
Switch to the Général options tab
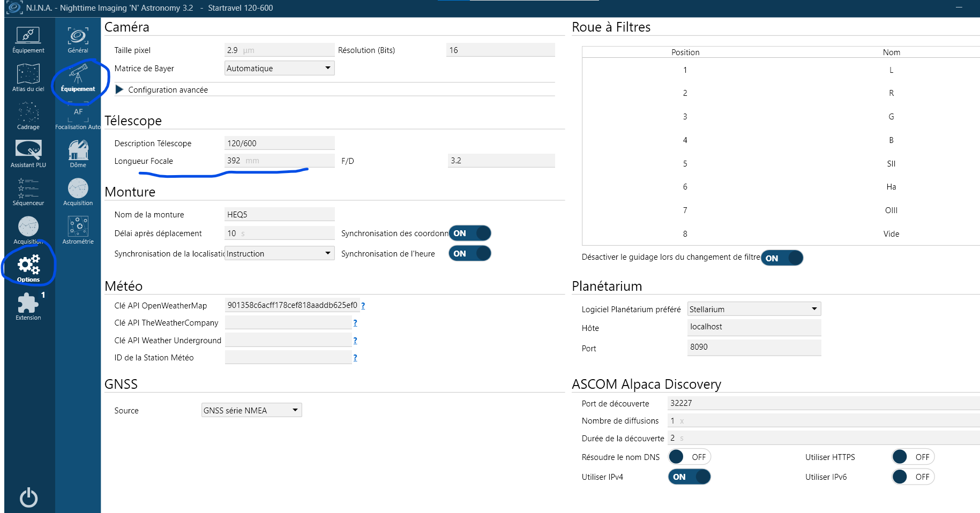pos(78,40)
